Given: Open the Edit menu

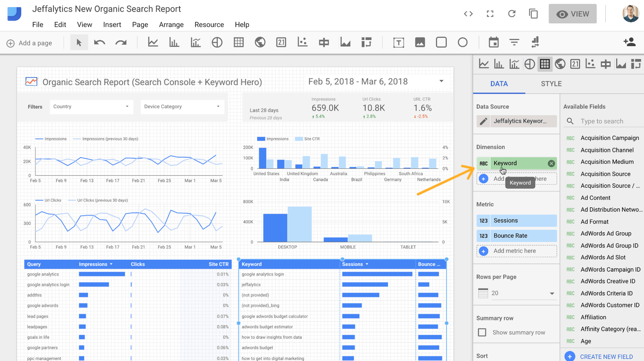Looking at the screenshot, I should (60, 25).
